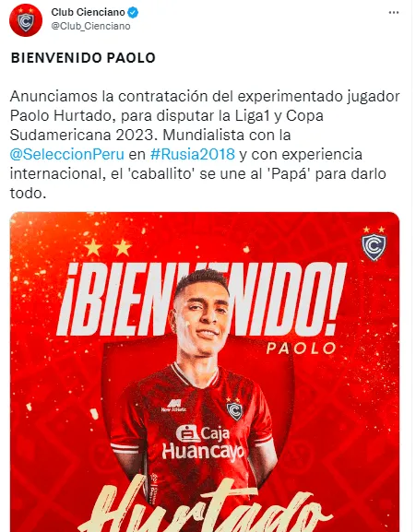Open the #Rusia2018 hashtag
The image size is (416, 532).
pyautogui.click(x=193, y=154)
